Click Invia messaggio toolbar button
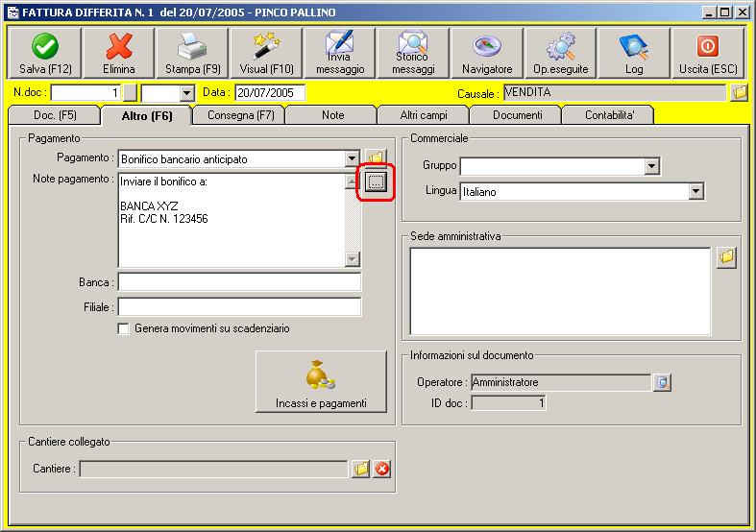The image size is (756, 532). coord(340,53)
